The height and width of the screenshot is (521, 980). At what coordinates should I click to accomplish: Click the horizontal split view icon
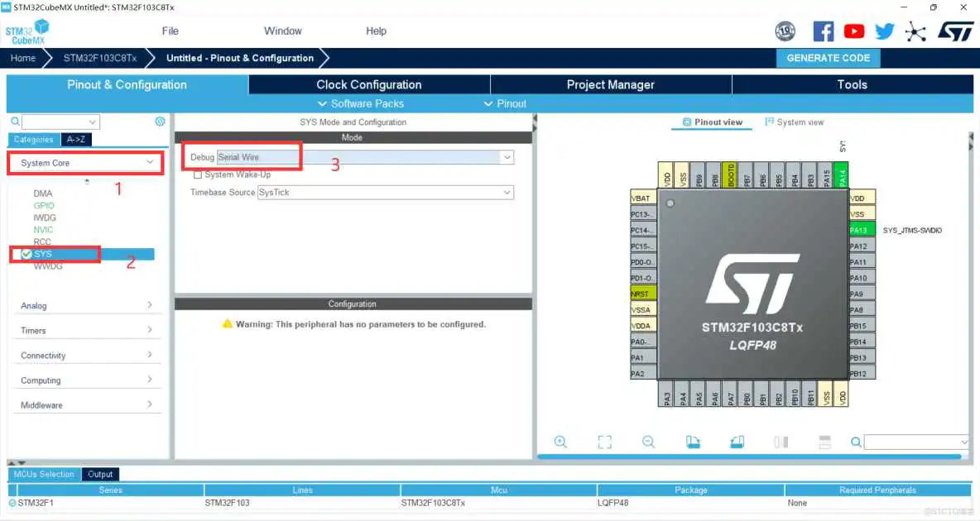pyautogui.click(x=824, y=442)
